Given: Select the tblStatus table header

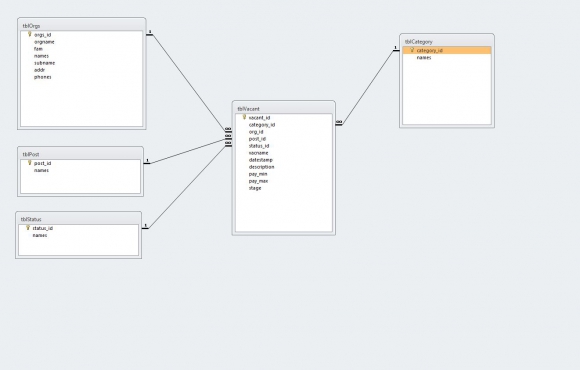Looking at the screenshot, I should coord(78,219).
